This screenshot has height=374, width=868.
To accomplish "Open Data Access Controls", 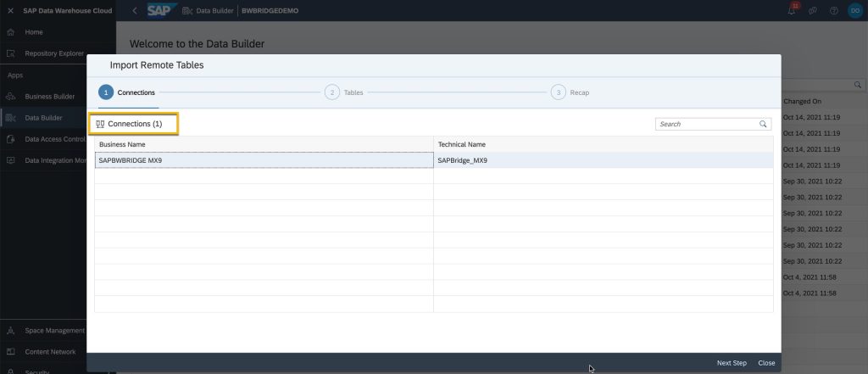I will [54, 139].
